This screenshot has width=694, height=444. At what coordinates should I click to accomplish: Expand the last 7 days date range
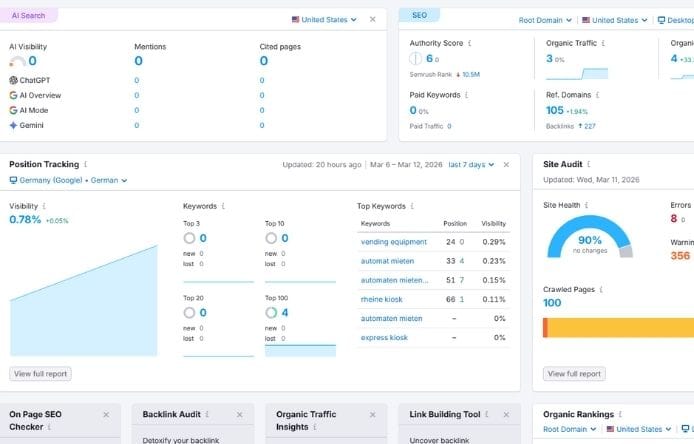pyautogui.click(x=470, y=164)
